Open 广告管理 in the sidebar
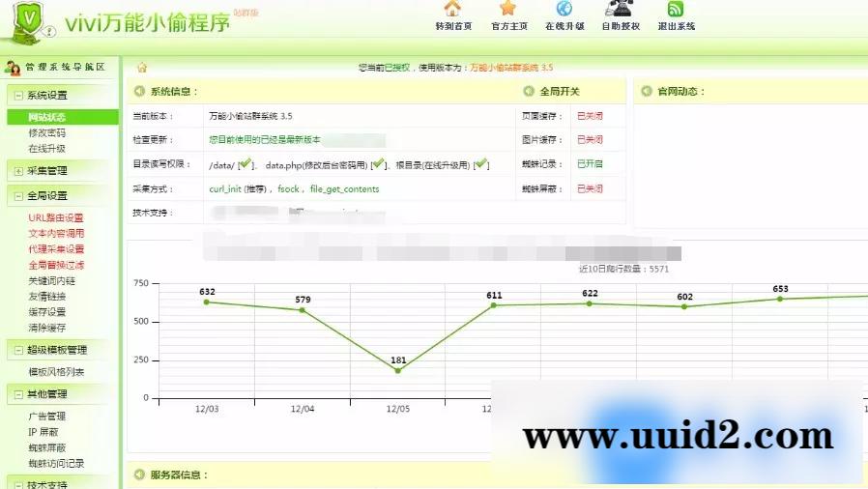The height and width of the screenshot is (489, 868). pyautogui.click(x=47, y=417)
